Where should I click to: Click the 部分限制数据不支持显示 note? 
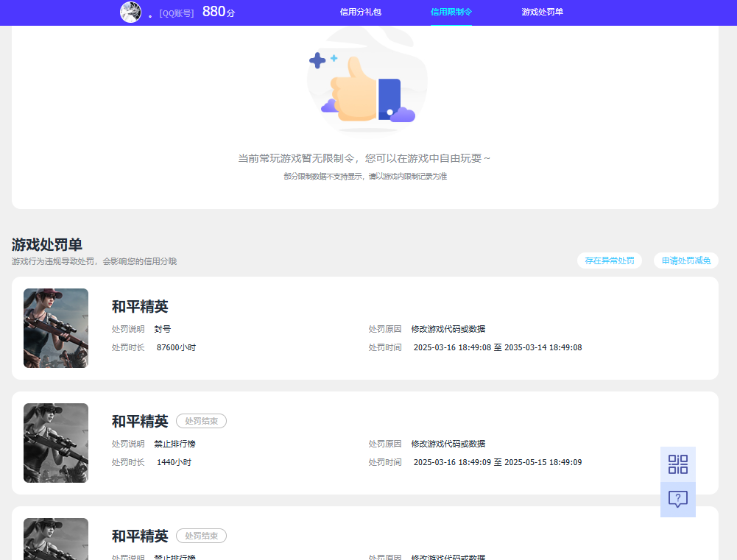click(x=365, y=176)
